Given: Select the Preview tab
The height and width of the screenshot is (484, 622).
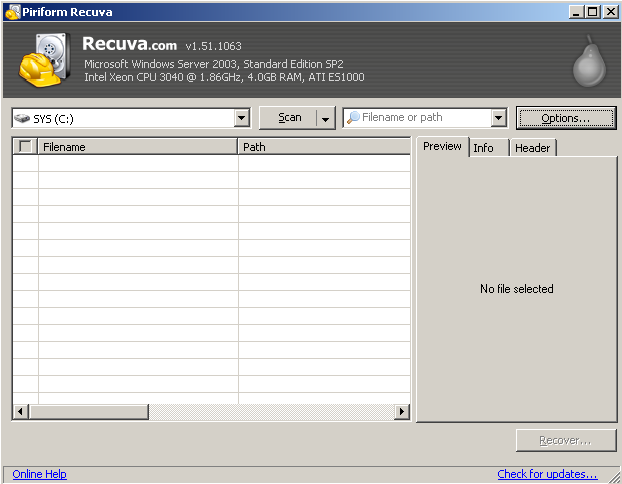Looking at the screenshot, I should point(442,146).
